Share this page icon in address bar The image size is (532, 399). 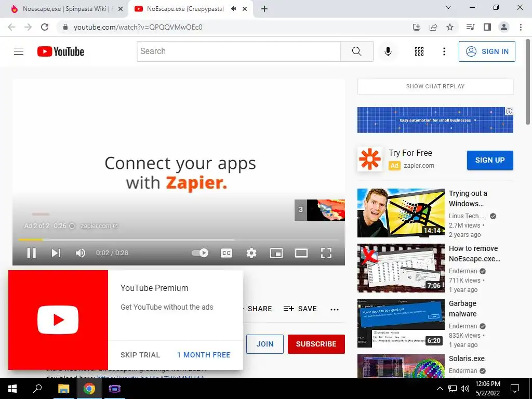[x=433, y=27]
